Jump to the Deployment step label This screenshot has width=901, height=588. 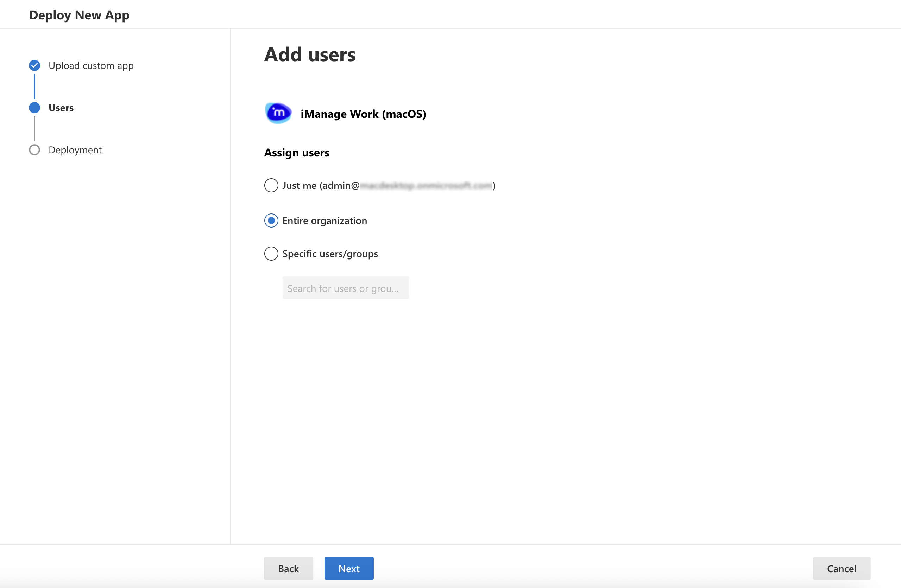tap(75, 150)
